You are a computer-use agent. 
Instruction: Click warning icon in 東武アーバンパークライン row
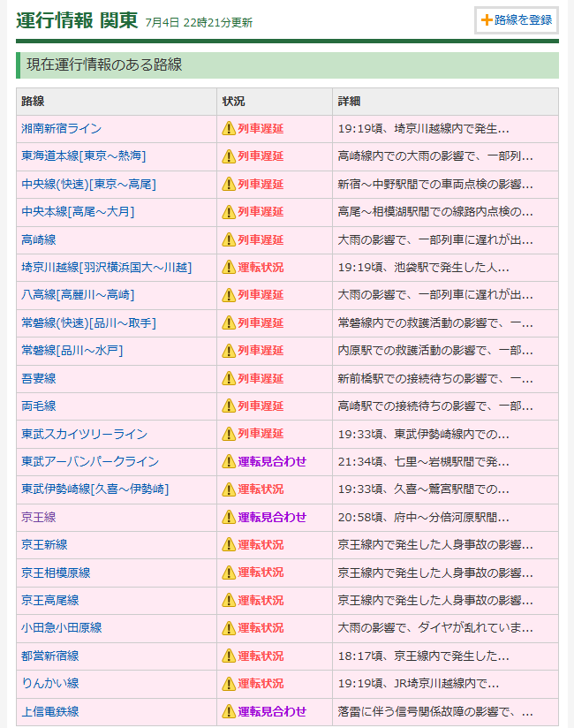[x=229, y=461]
